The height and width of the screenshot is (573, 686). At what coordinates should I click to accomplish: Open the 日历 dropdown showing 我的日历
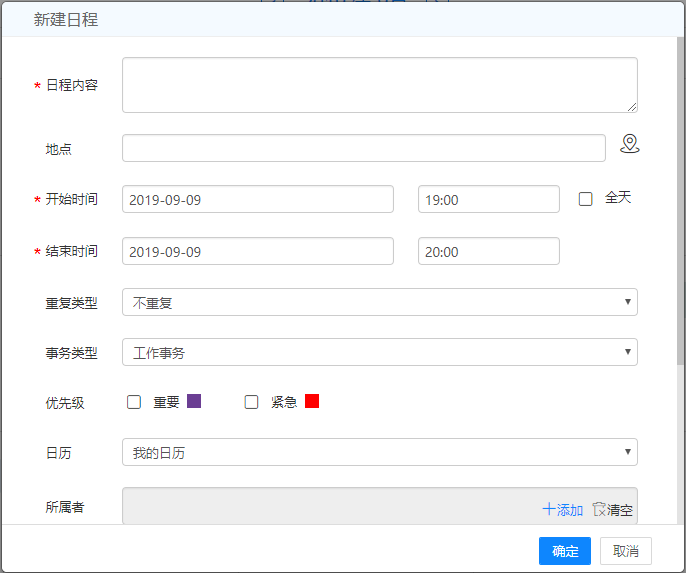coord(379,452)
